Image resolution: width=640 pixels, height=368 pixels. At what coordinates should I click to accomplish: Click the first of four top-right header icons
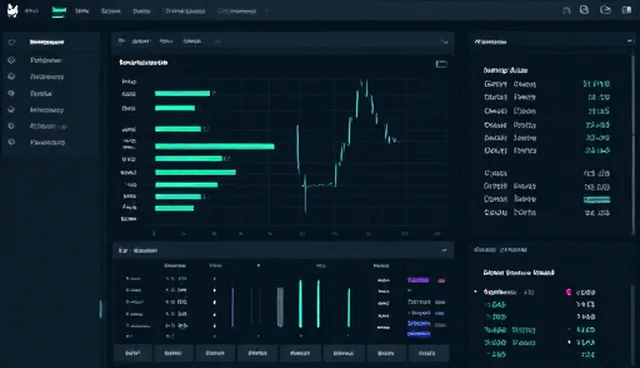[x=567, y=11]
